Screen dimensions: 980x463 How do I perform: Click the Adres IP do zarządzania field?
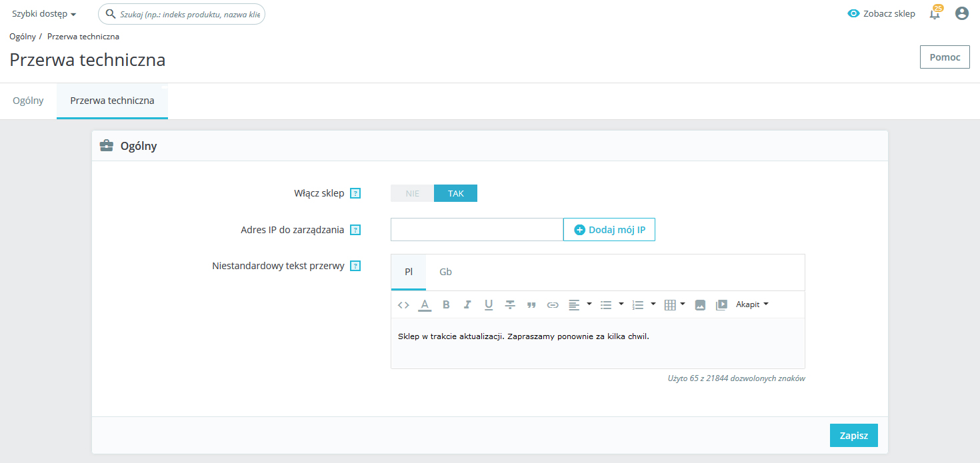pos(477,230)
